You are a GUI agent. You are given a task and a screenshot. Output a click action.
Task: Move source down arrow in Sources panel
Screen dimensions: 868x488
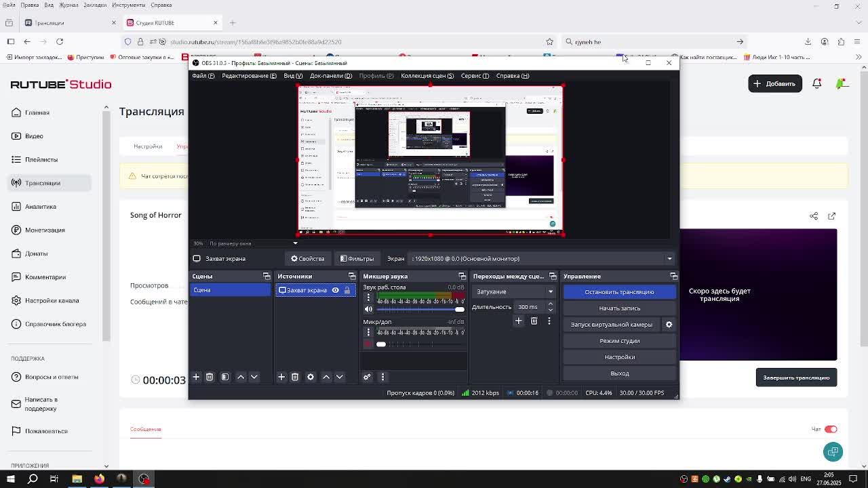coord(340,377)
